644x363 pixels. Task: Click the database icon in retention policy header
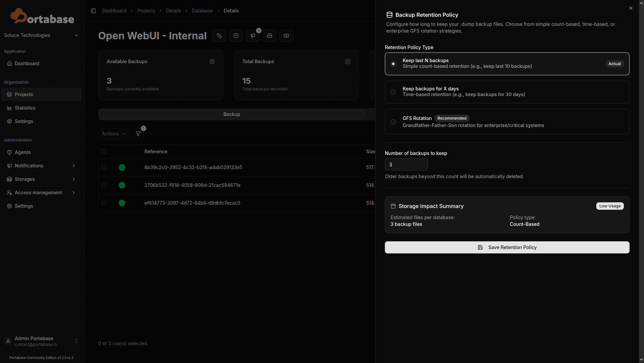tap(390, 15)
